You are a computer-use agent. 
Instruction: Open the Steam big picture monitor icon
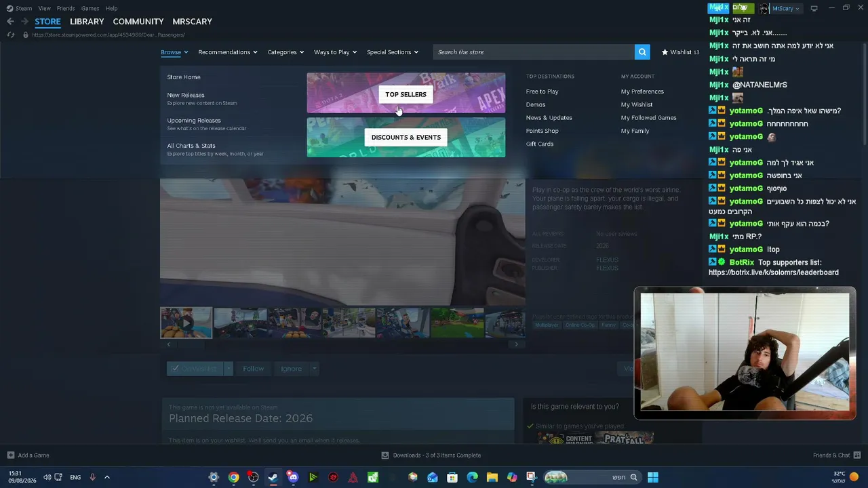[x=814, y=8]
